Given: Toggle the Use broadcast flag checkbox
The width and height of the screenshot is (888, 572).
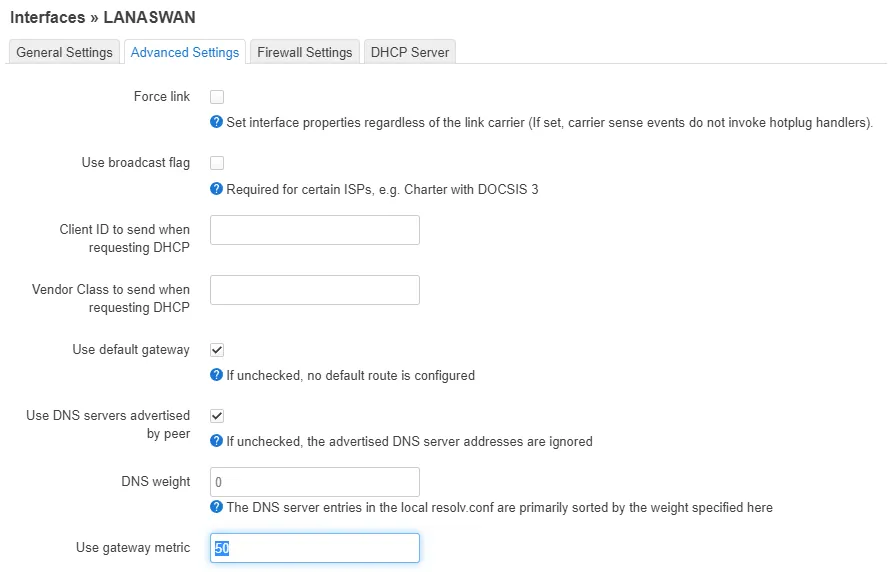Looking at the screenshot, I should pyautogui.click(x=217, y=163).
